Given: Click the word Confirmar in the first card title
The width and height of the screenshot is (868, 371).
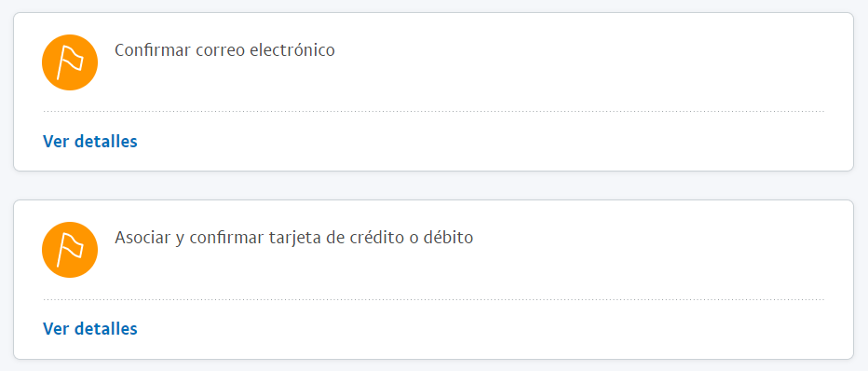Looking at the screenshot, I should pos(152,50).
